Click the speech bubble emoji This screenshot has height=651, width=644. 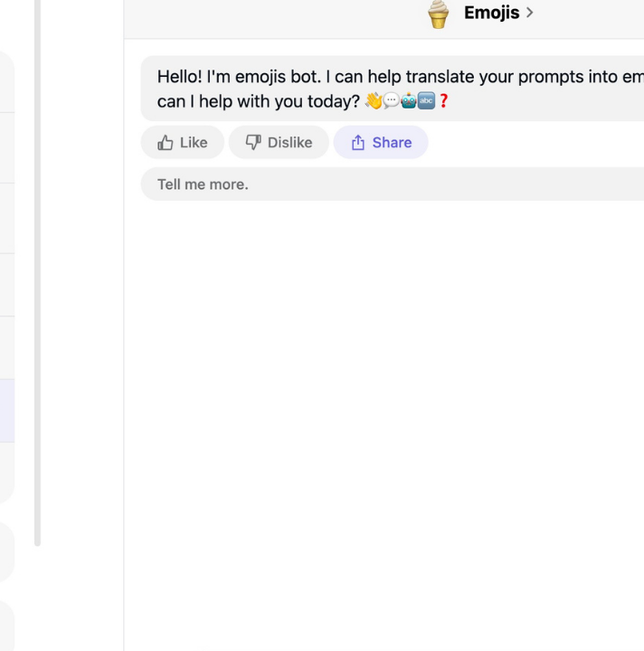pyautogui.click(x=391, y=101)
